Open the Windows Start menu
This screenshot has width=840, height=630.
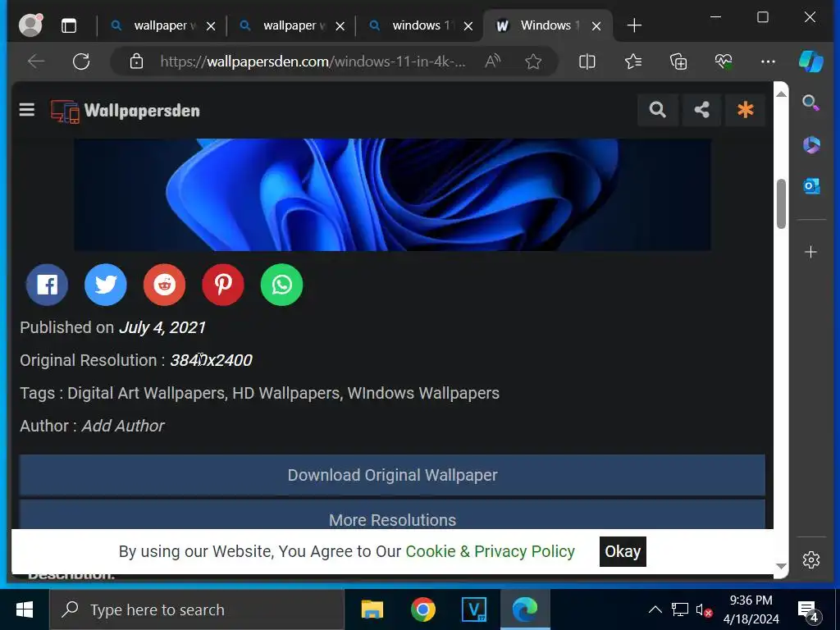point(25,609)
